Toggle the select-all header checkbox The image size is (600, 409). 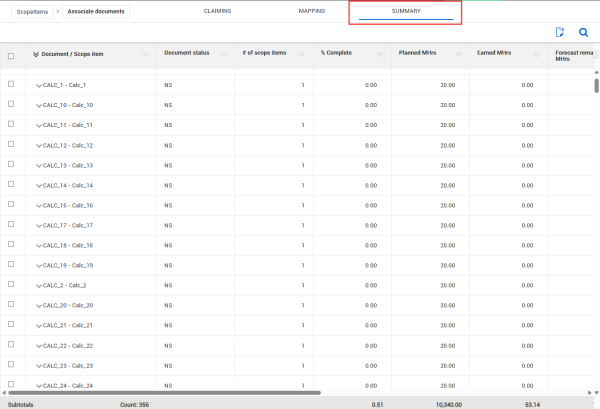(x=11, y=56)
